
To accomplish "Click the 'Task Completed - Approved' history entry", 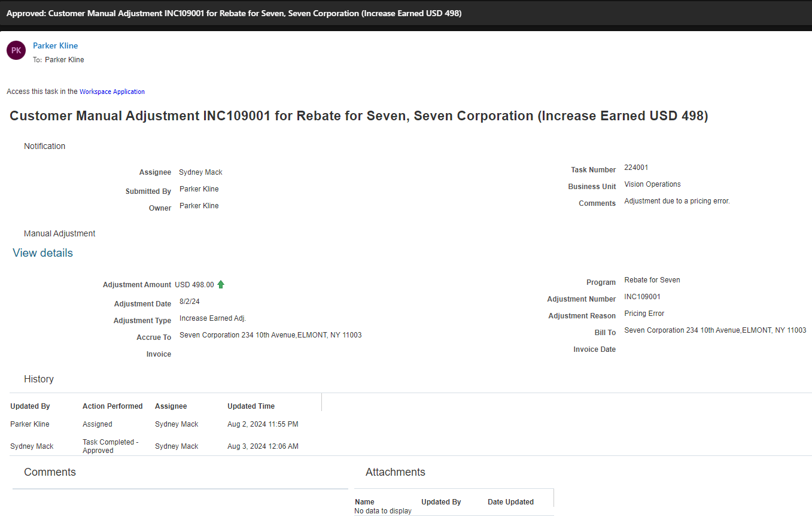I will click(111, 446).
